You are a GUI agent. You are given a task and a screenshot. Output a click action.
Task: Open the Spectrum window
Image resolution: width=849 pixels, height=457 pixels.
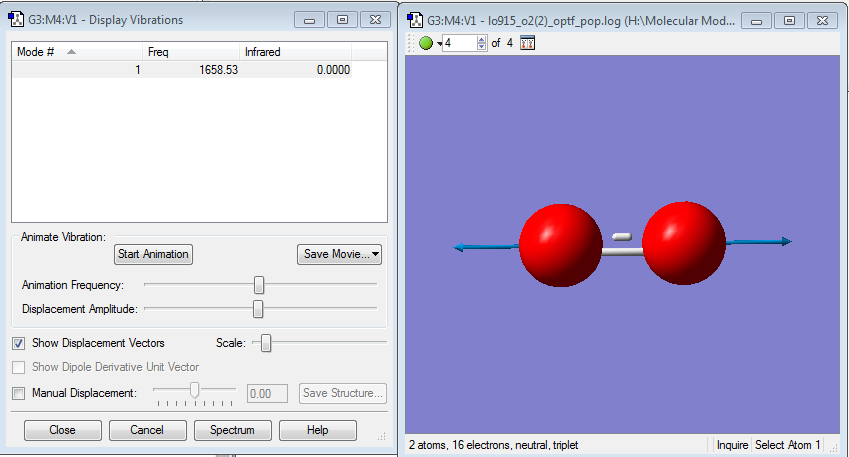click(x=232, y=430)
